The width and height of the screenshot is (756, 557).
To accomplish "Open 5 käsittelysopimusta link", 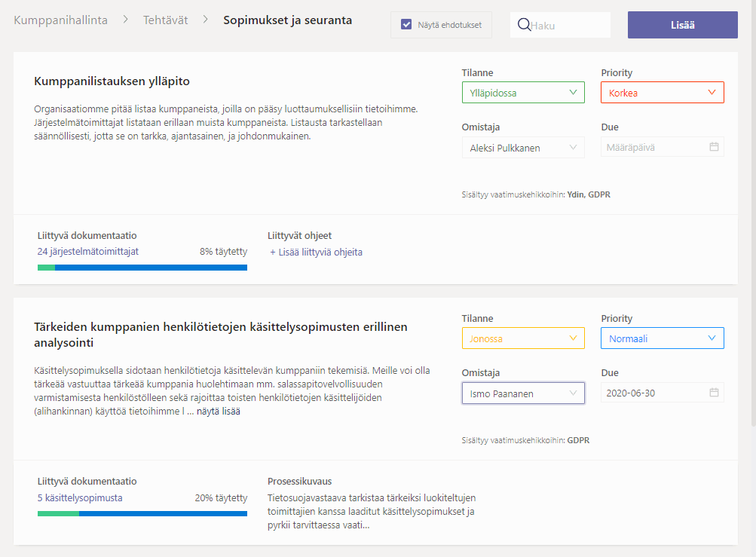I will click(80, 497).
